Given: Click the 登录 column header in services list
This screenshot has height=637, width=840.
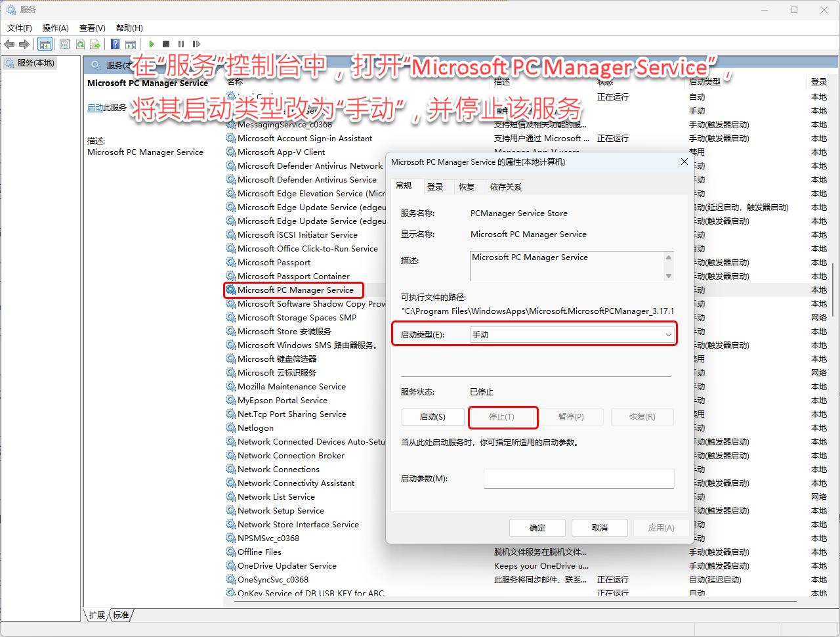Looking at the screenshot, I should coord(818,82).
